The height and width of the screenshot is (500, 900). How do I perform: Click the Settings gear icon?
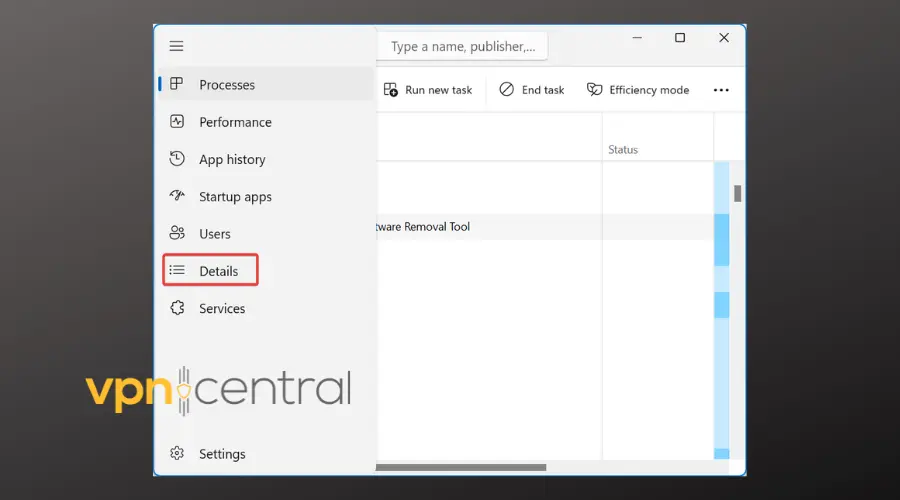pyautogui.click(x=177, y=454)
